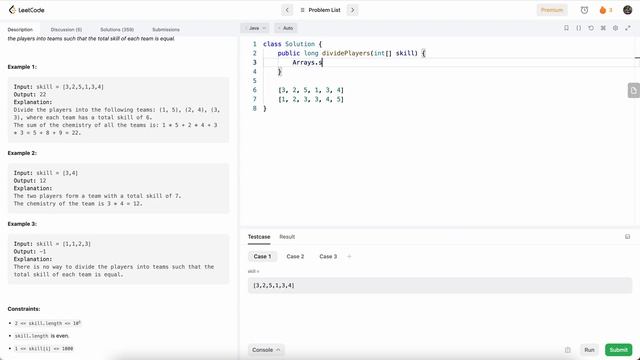The image size is (640, 360).
Task: Click line 2 dividePlayers method signature
Action: tap(351, 53)
